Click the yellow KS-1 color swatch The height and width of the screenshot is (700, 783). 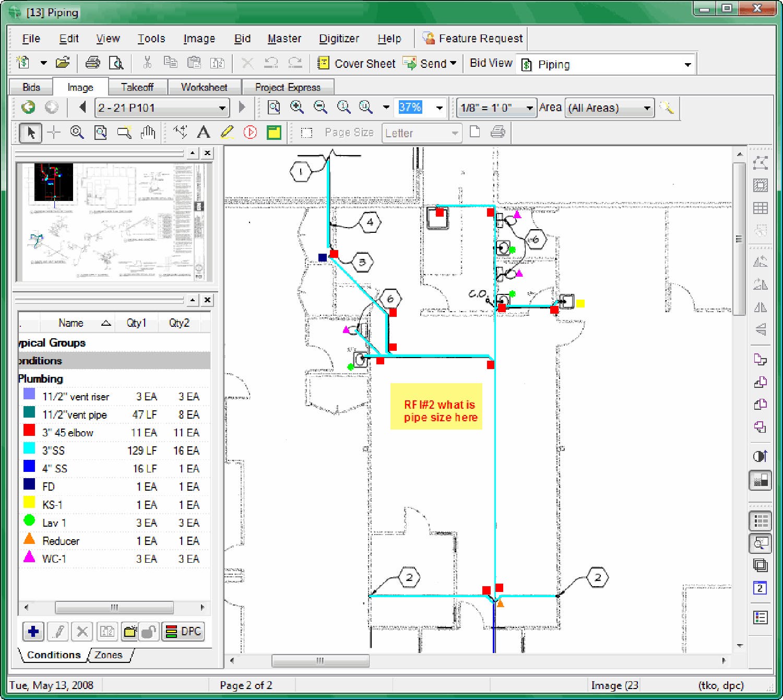pos(29,503)
